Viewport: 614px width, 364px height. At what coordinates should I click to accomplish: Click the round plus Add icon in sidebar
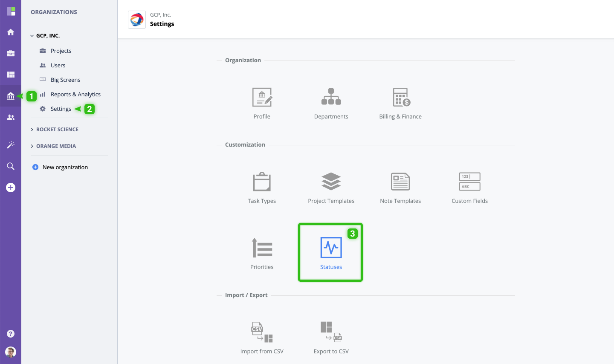pyautogui.click(x=11, y=188)
